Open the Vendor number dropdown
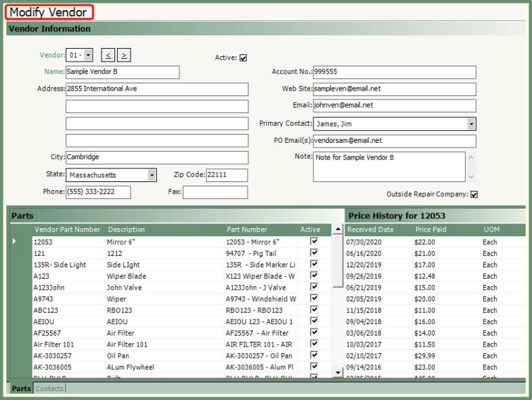The height and width of the screenshot is (400, 532). pyautogui.click(x=89, y=55)
